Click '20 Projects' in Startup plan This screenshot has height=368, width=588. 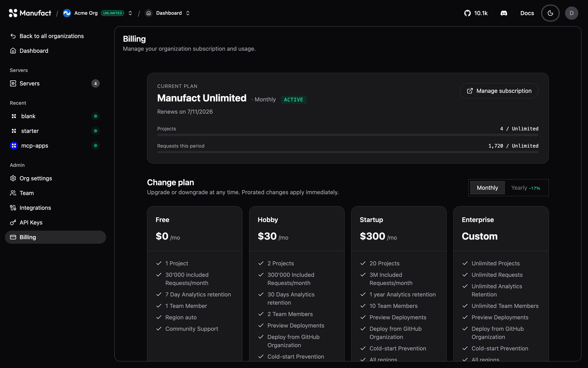(384, 263)
